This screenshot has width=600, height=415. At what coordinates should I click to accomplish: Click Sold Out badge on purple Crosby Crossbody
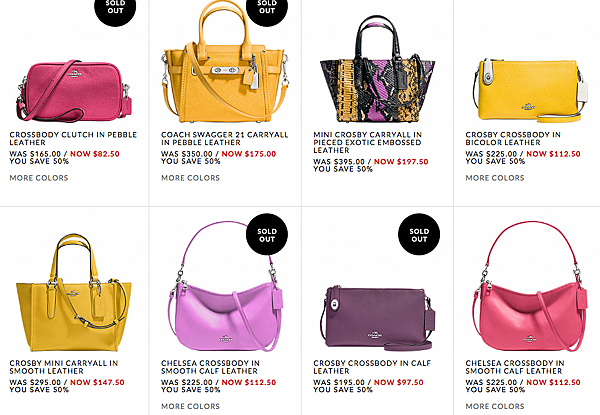(x=419, y=234)
